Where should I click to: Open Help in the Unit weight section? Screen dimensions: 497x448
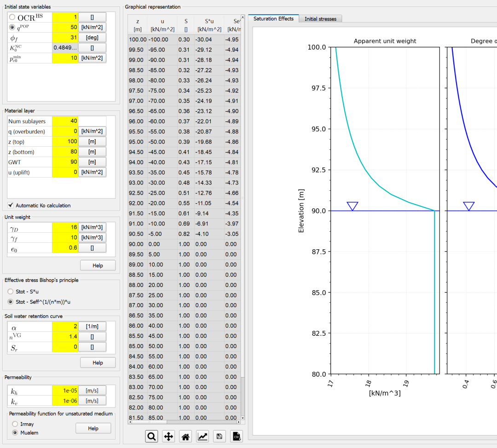98,265
